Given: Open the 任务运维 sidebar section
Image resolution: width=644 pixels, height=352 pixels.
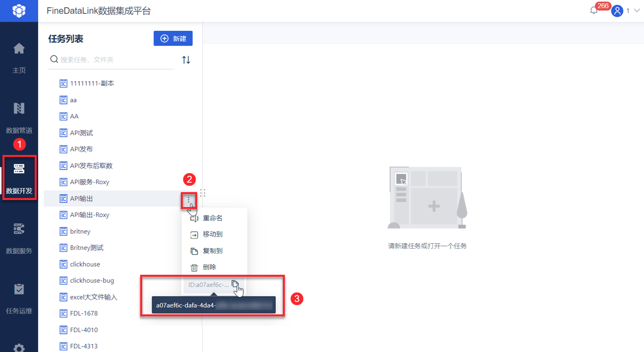Looking at the screenshot, I should point(19,299).
